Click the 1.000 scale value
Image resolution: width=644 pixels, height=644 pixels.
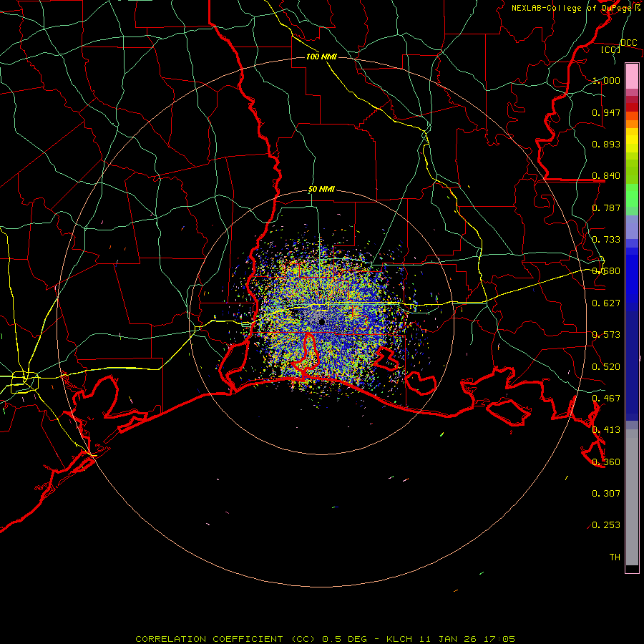coord(606,80)
